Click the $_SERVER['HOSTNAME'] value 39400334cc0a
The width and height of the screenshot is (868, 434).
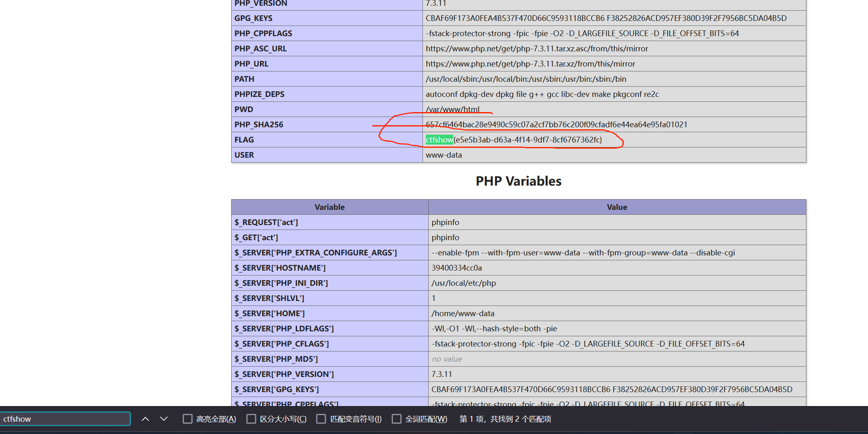click(457, 268)
